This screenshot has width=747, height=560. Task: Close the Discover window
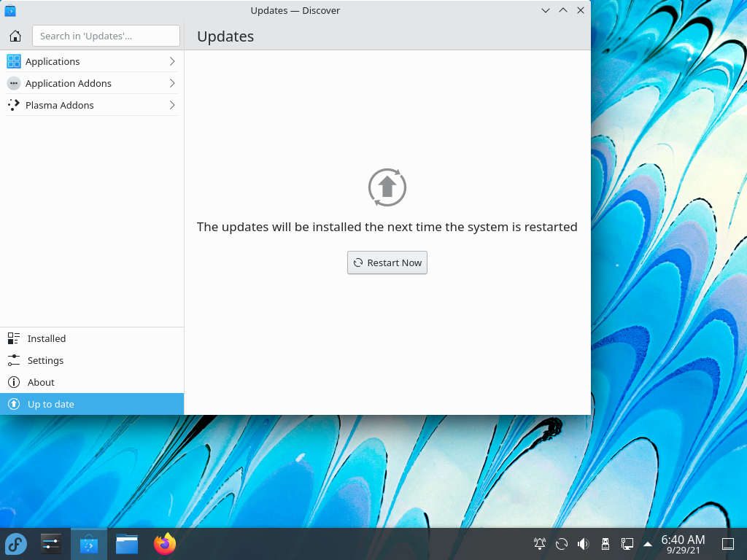point(580,10)
